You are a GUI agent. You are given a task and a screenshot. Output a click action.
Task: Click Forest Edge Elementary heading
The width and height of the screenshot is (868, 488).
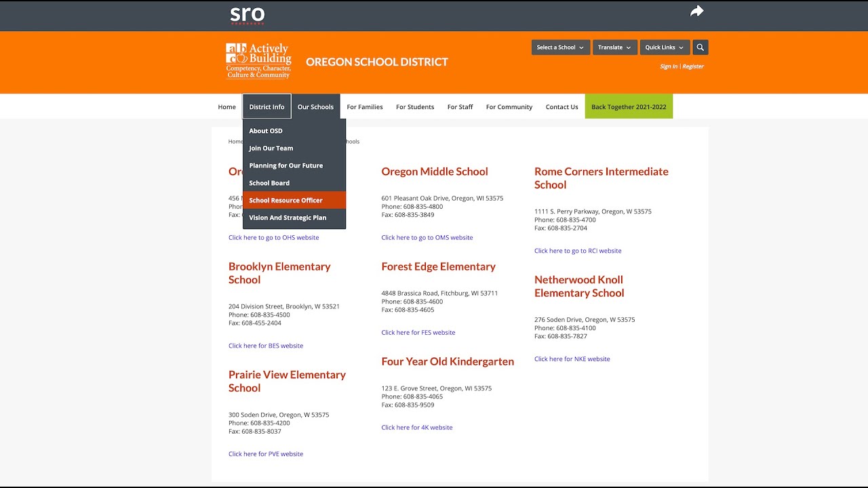[x=439, y=267]
